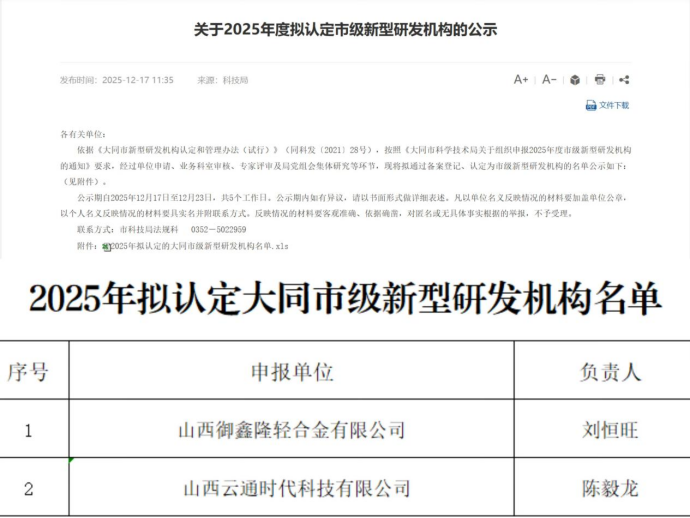Click the disk icon next to 文件下载
The height and width of the screenshot is (518, 690).
coord(590,105)
